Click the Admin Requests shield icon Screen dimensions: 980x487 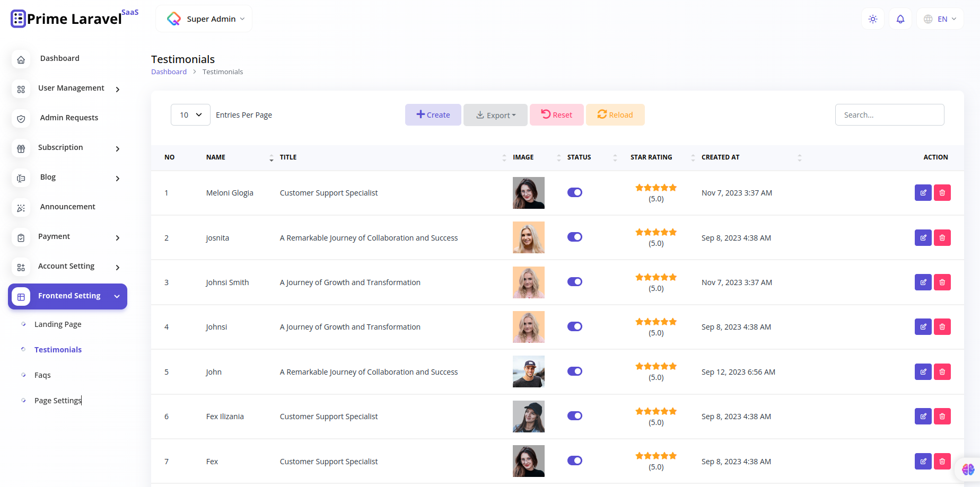21,119
